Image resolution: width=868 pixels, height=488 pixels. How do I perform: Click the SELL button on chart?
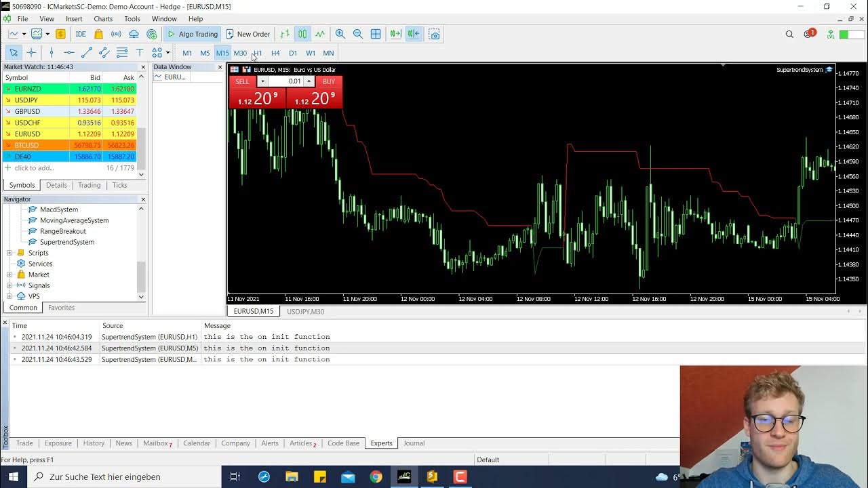242,81
